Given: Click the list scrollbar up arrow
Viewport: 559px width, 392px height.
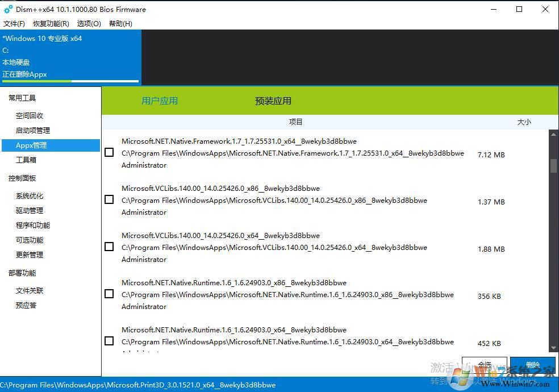Looking at the screenshot, I should click(553, 134).
